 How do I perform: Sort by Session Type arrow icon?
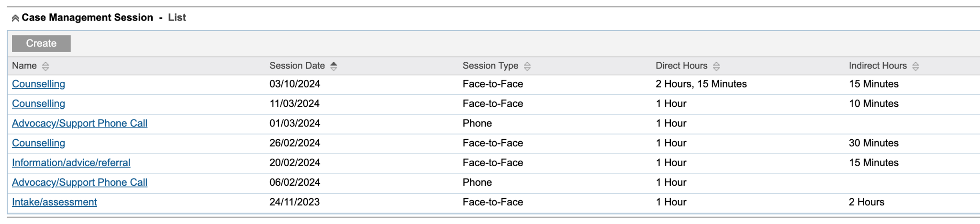[x=527, y=67]
